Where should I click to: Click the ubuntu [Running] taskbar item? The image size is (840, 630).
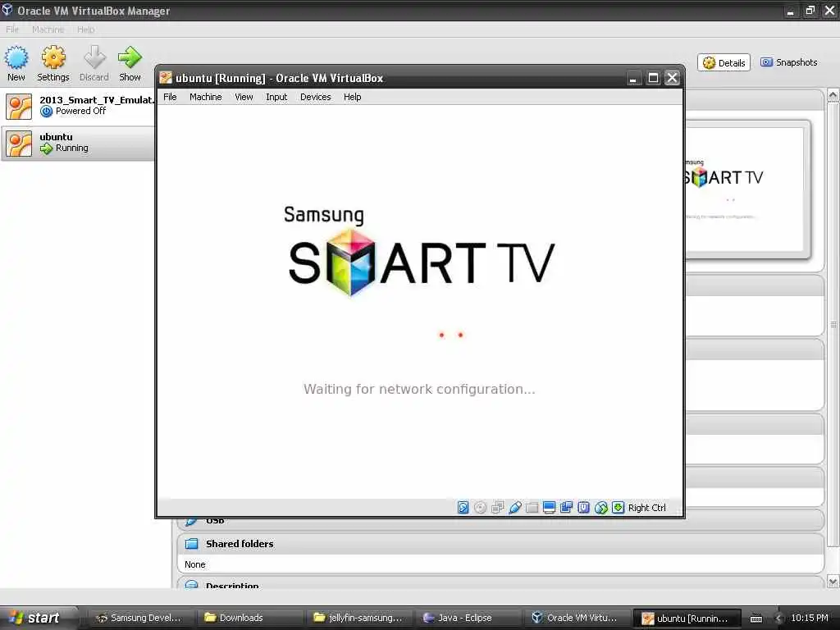tap(687, 619)
